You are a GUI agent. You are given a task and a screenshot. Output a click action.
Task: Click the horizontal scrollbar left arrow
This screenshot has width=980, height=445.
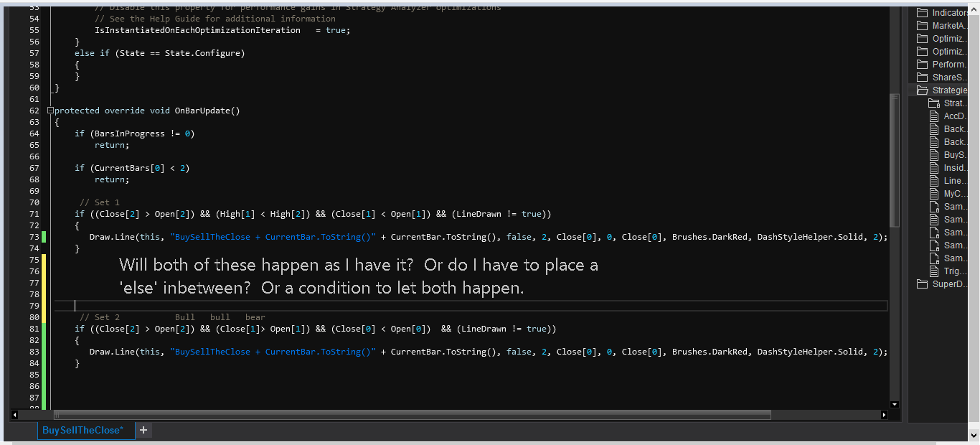coord(14,415)
